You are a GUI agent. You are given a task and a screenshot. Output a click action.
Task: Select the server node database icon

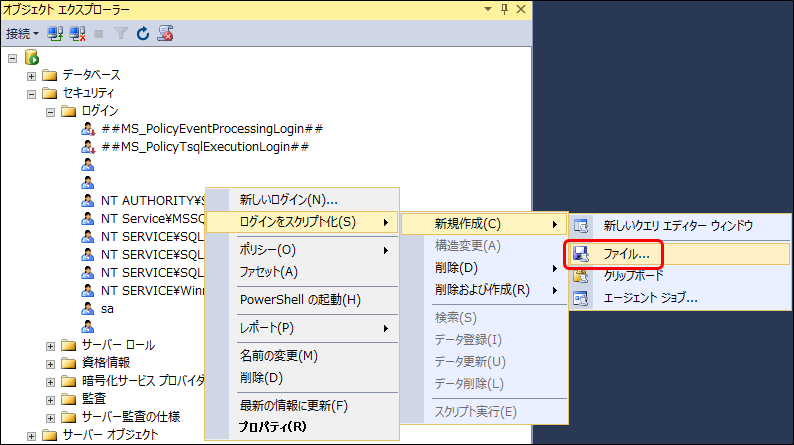pyautogui.click(x=31, y=57)
